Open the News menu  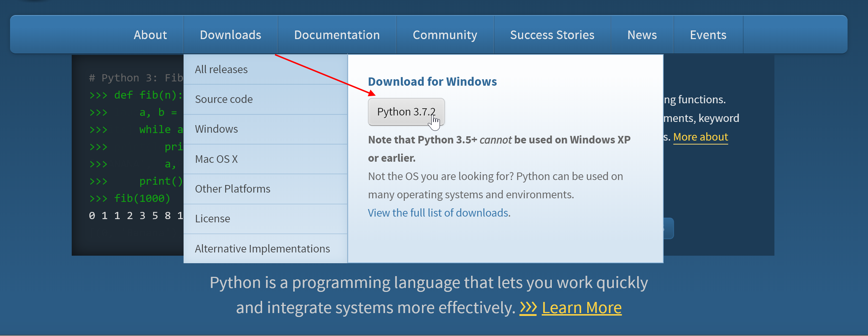coord(642,35)
